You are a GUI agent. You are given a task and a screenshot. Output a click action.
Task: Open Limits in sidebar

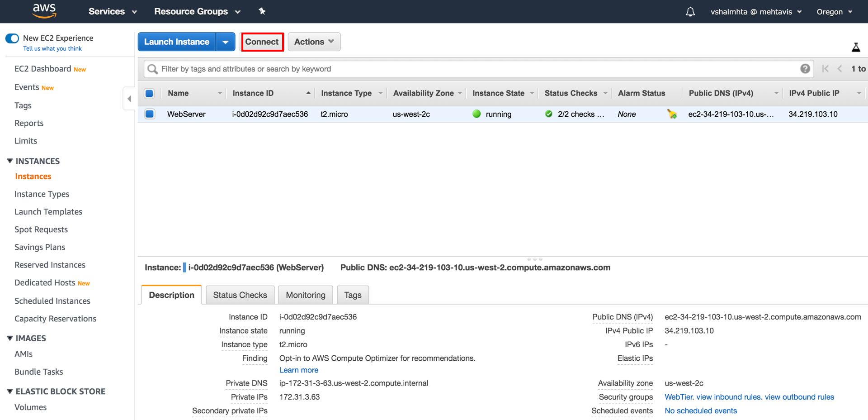(26, 141)
